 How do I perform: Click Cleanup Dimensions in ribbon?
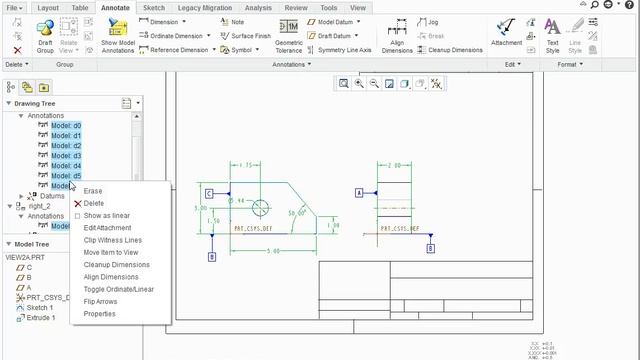450,50
